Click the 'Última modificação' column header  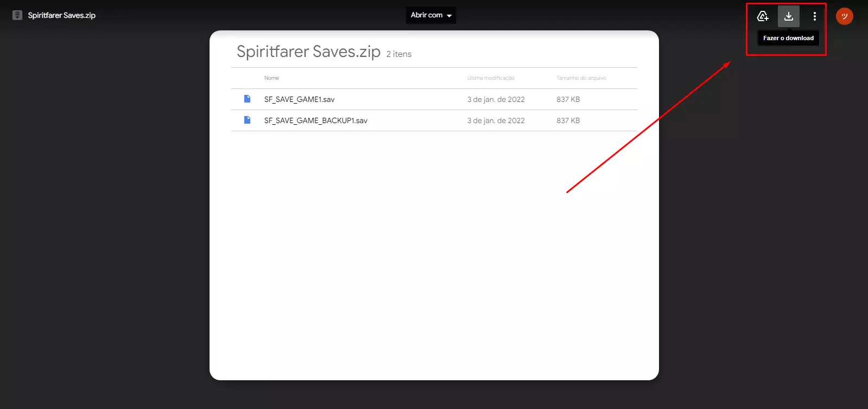point(491,78)
